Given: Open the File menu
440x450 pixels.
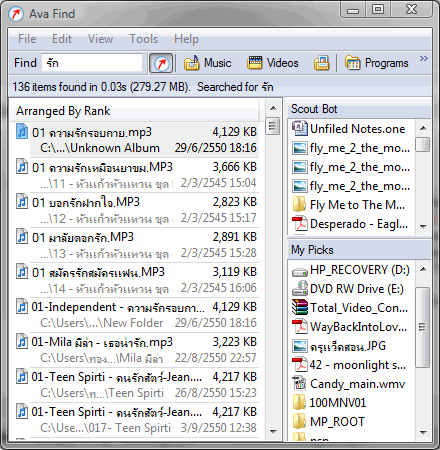Looking at the screenshot, I should pyautogui.click(x=27, y=39).
